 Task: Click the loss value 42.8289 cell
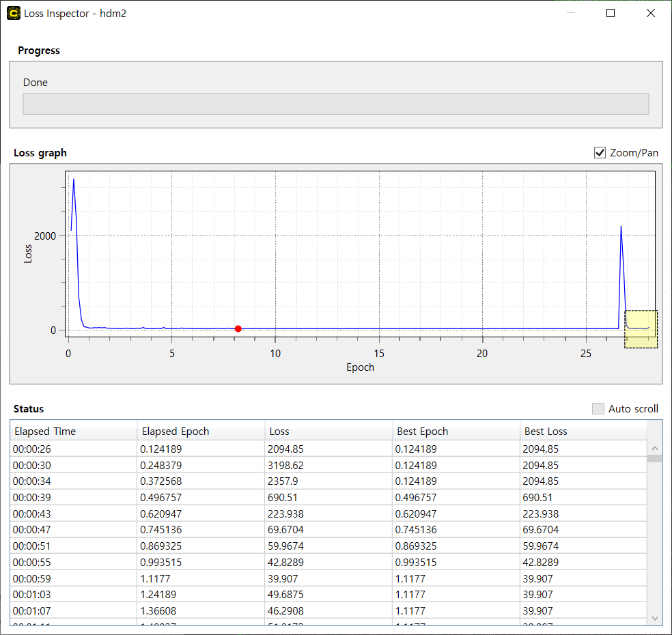pyautogui.click(x=328, y=563)
